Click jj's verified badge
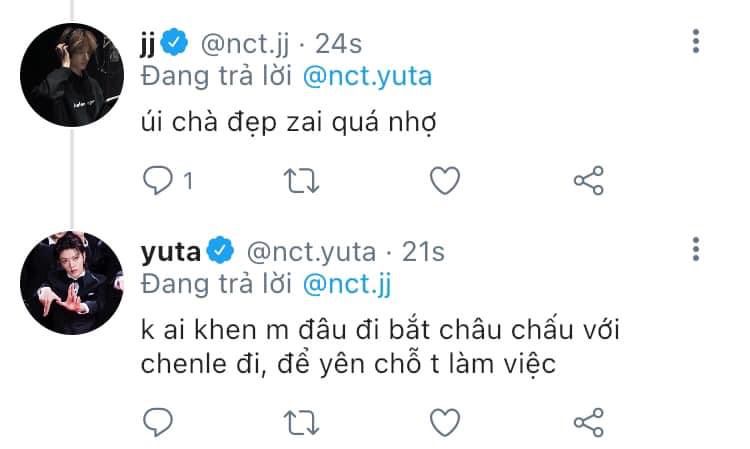The image size is (750, 449). click(x=174, y=42)
